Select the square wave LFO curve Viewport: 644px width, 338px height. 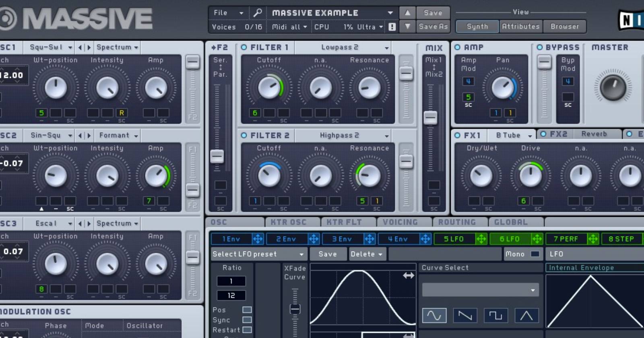pyautogui.click(x=495, y=315)
